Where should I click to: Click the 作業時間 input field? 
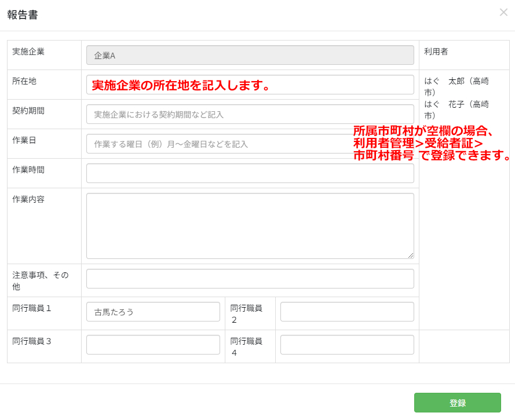point(250,173)
